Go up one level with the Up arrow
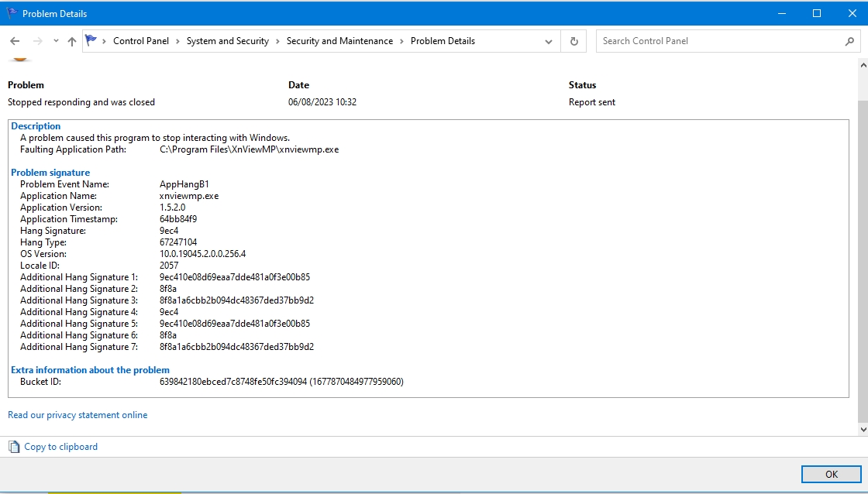 (x=72, y=42)
